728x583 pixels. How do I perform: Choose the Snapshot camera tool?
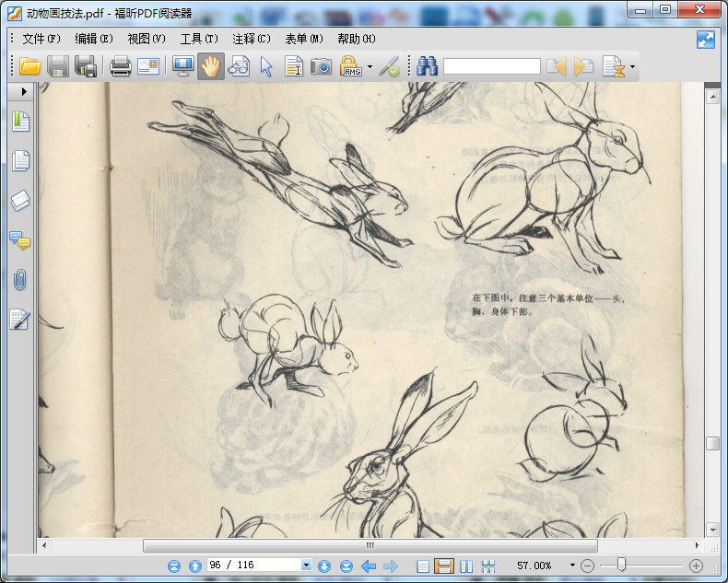tap(321, 66)
